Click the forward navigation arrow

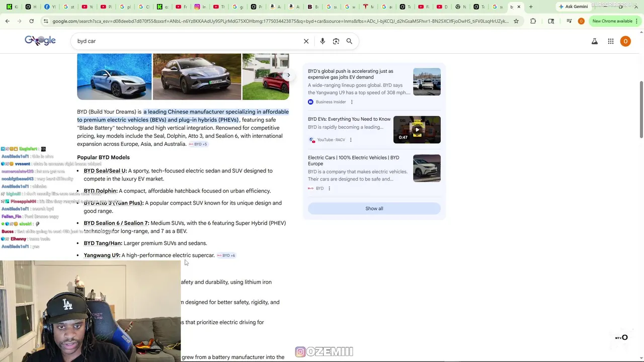click(x=19, y=21)
